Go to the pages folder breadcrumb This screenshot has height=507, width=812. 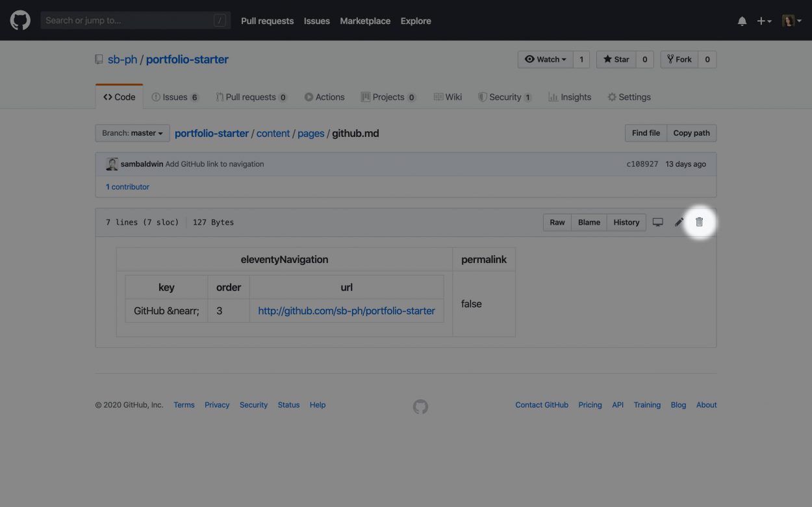311,133
